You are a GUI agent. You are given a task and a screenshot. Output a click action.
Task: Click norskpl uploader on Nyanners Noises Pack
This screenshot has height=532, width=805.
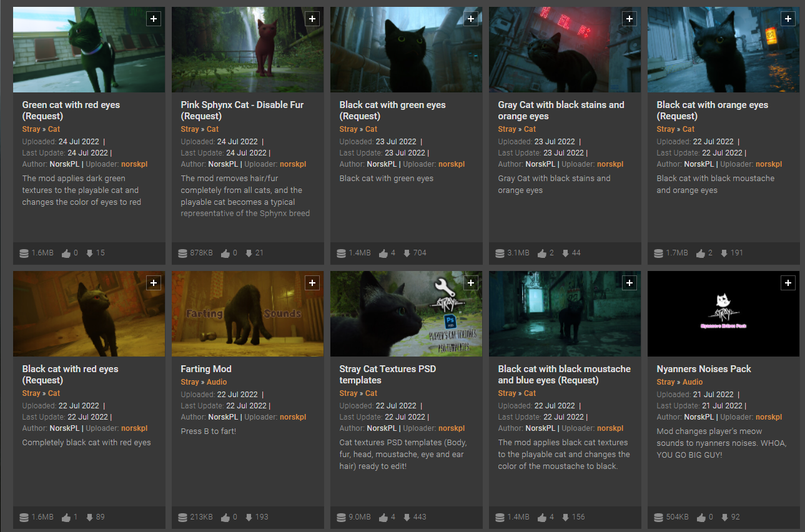[769, 417]
